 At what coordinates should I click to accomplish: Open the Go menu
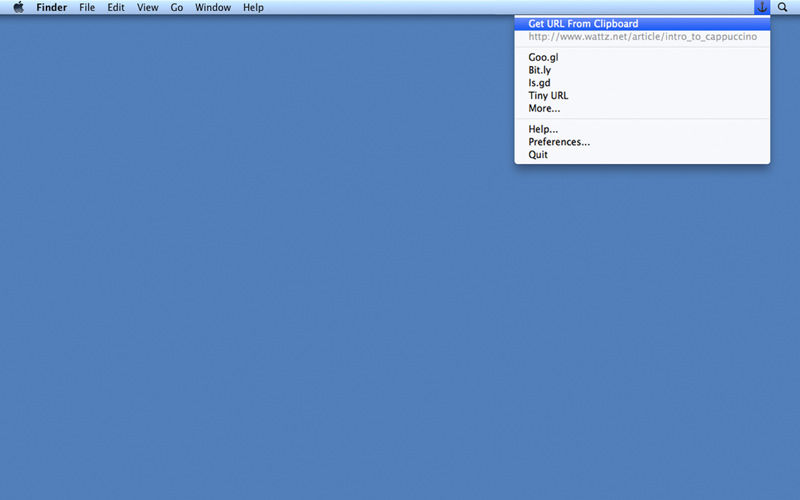click(177, 7)
